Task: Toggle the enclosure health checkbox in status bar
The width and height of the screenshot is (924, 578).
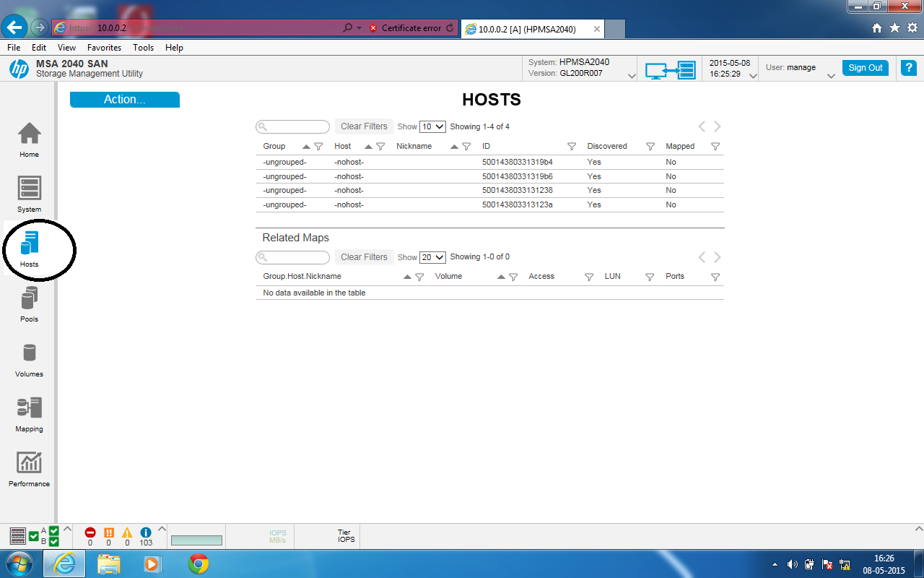Action: point(33,535)
